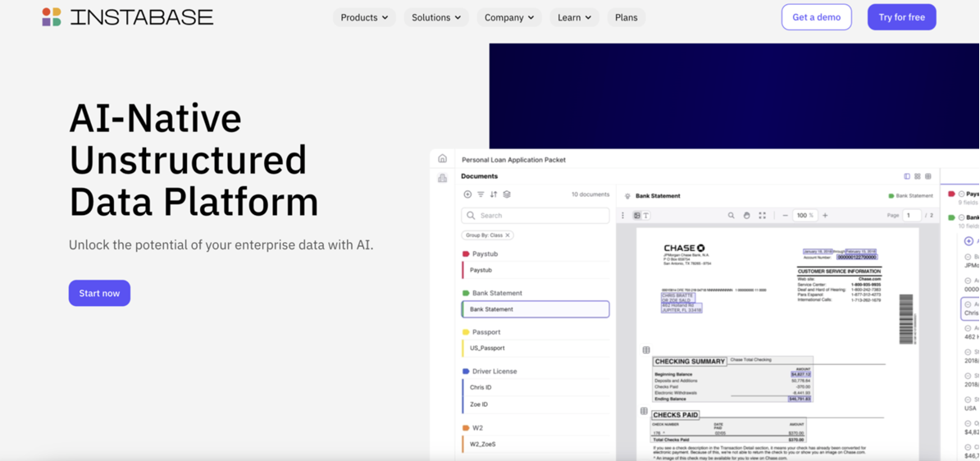Click the highlighted account number 000000122700000
The width and height of the screenshot is (980, 461).
point(857,257)
